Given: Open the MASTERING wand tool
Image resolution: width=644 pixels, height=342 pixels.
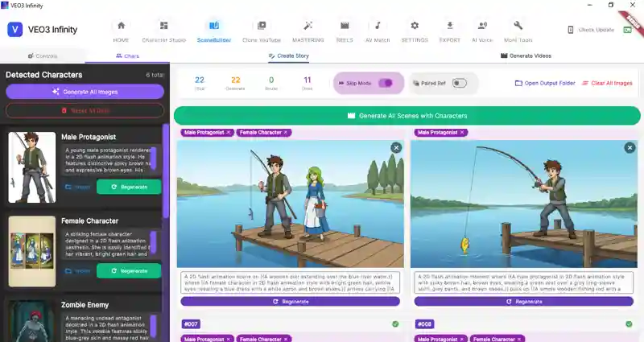Looking at the screenshot, I should click(x=308, y=31).
